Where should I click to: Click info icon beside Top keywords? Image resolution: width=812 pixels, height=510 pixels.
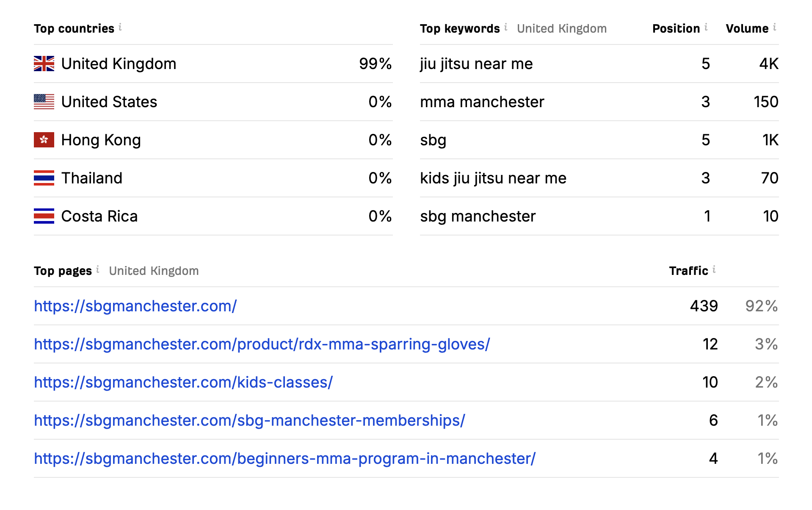[x=506, y=28]
